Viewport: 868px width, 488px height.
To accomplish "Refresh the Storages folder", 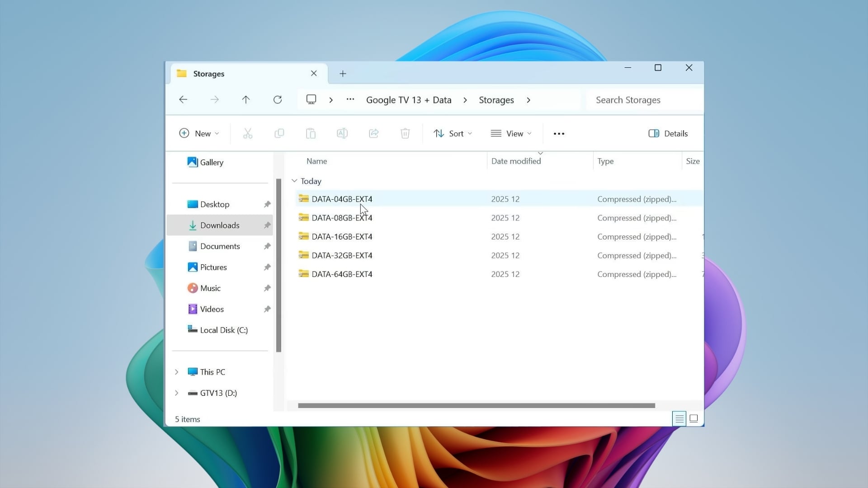I will coord(278,100).
